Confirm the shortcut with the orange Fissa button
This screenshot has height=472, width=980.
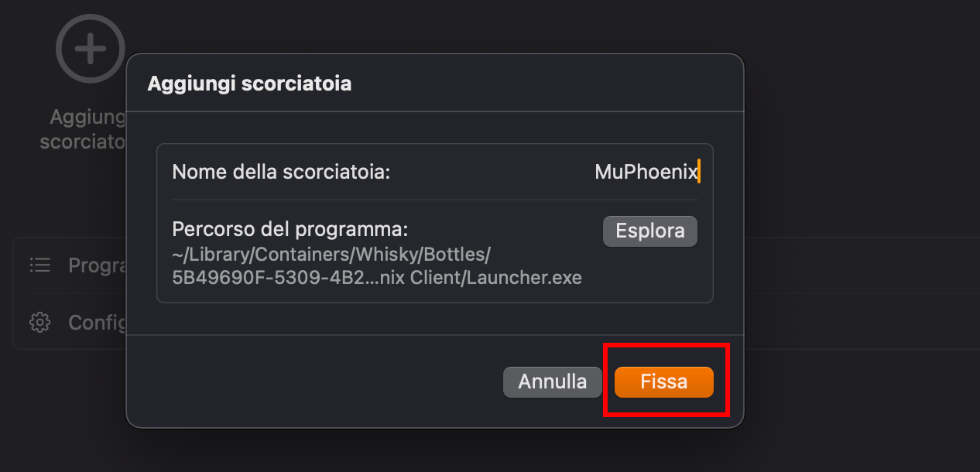664,382
